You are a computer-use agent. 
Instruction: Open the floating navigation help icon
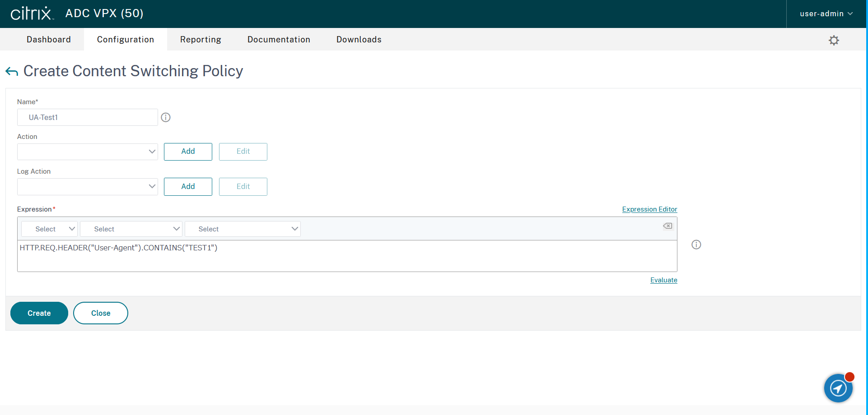[x=838, y=388]
